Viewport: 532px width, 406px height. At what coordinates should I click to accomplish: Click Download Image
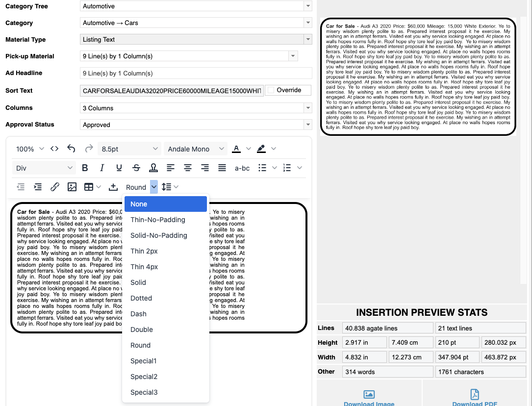click(369, 398)
